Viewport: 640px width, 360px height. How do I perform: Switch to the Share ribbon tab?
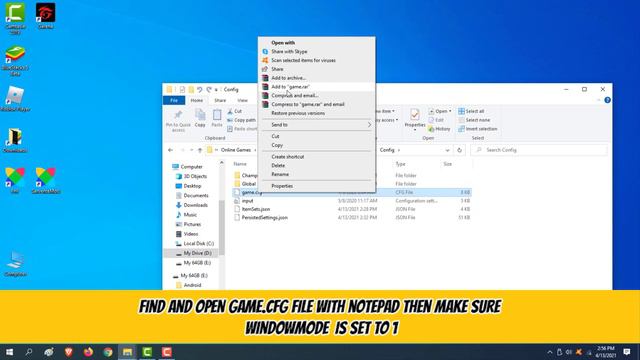click(220, 100)
